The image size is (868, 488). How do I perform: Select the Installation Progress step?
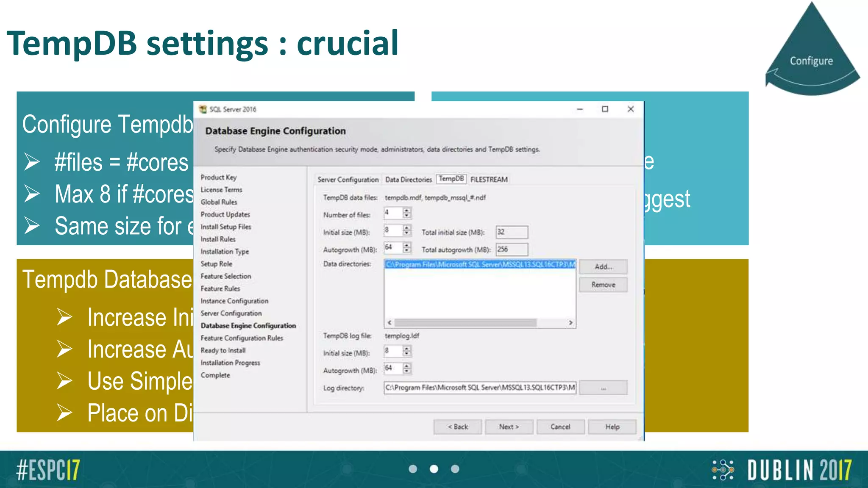click(x=230, y=363)
